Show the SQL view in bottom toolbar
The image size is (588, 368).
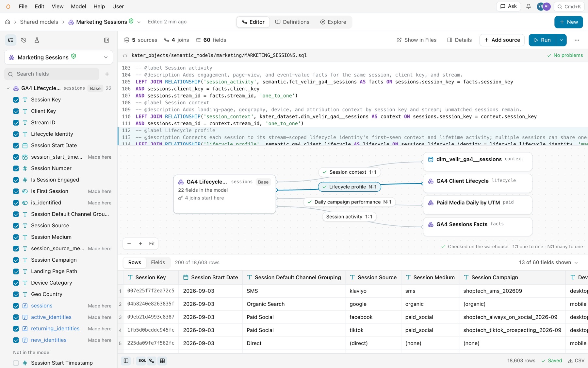[x=142, y=361]
